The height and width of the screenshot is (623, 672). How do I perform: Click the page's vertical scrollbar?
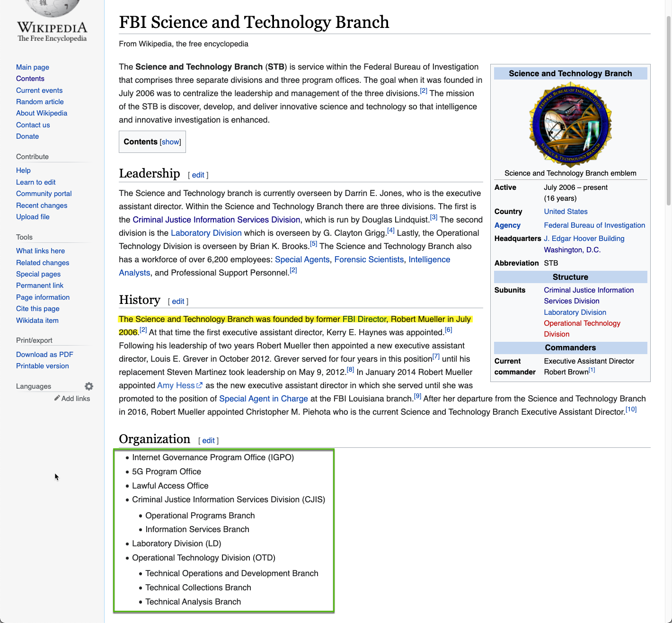[x=669, y=110]
